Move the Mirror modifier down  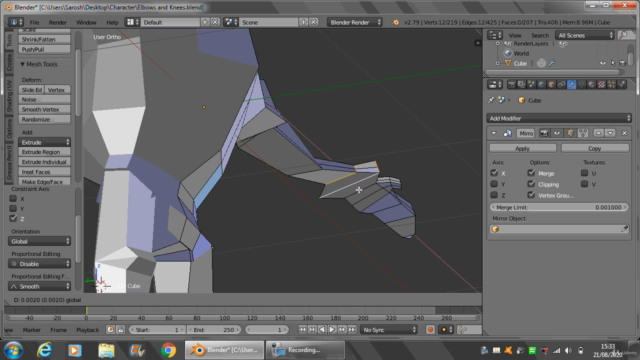click(610, 133)
